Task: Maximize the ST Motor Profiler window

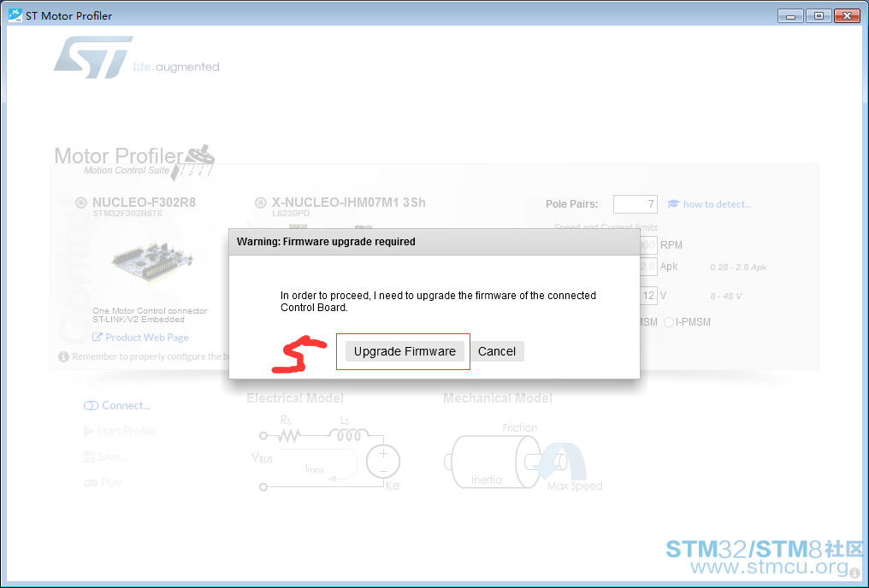Action: [819, 16]
